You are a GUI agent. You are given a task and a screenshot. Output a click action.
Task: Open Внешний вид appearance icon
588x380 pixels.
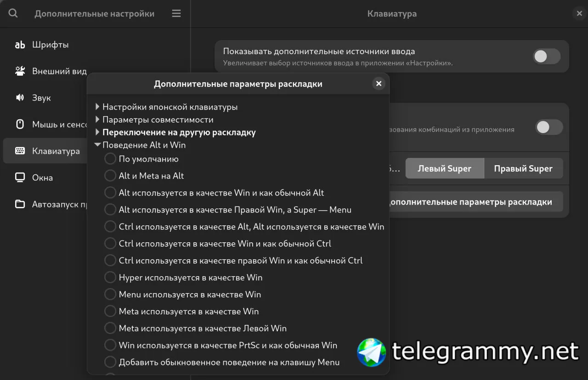point(20,71)
